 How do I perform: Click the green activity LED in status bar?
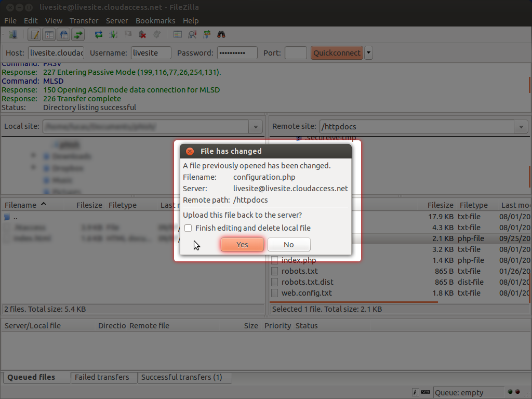(510, 392)
